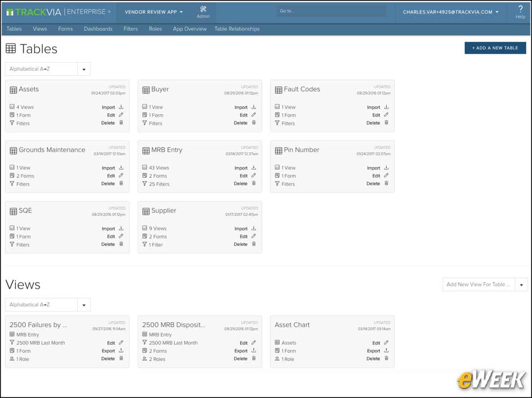Open the Supplier table title
The image size is (532, 398).
(x=163, y=211)
